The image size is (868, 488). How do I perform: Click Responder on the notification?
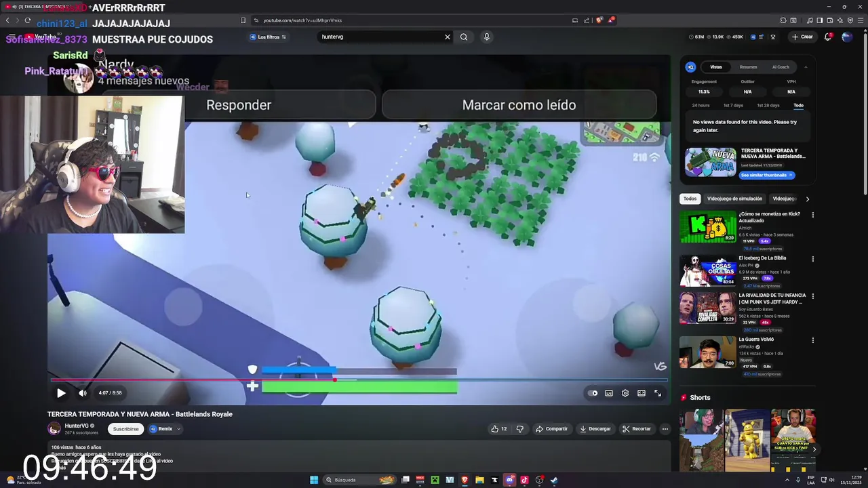pyautogui.click(x=239, y=105)
